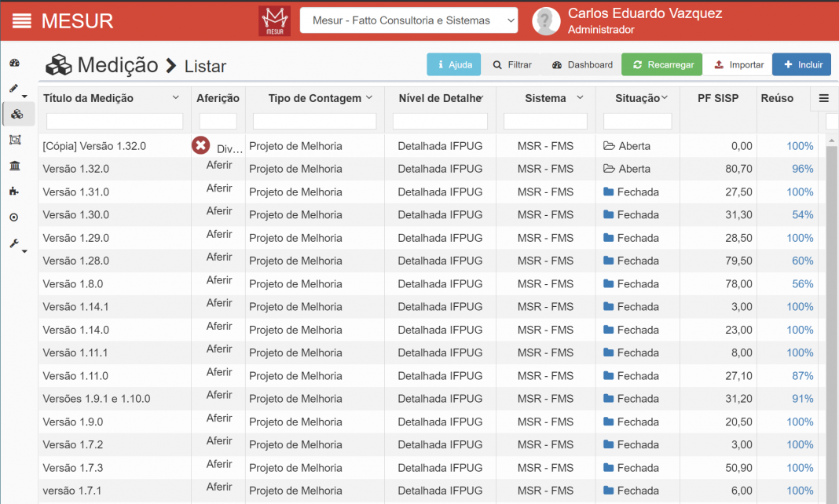
Task: Click Aberta status for [Cópia] Versão 1.32.0
Action: (x=635, y=146)
